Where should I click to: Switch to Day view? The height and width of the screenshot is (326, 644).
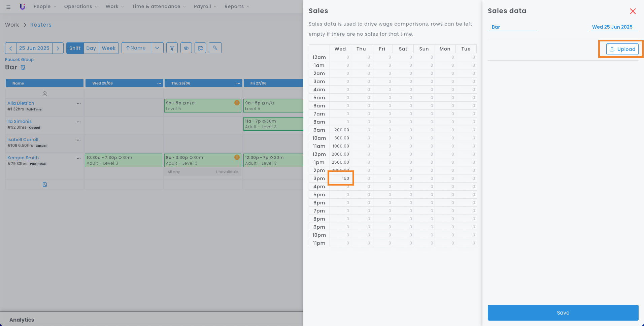point(91,48)
